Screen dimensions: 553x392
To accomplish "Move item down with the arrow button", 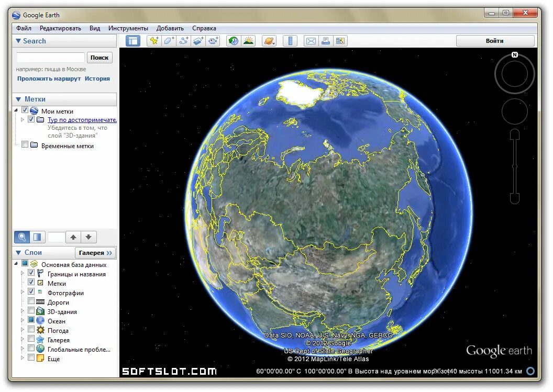I will [89, 237].
